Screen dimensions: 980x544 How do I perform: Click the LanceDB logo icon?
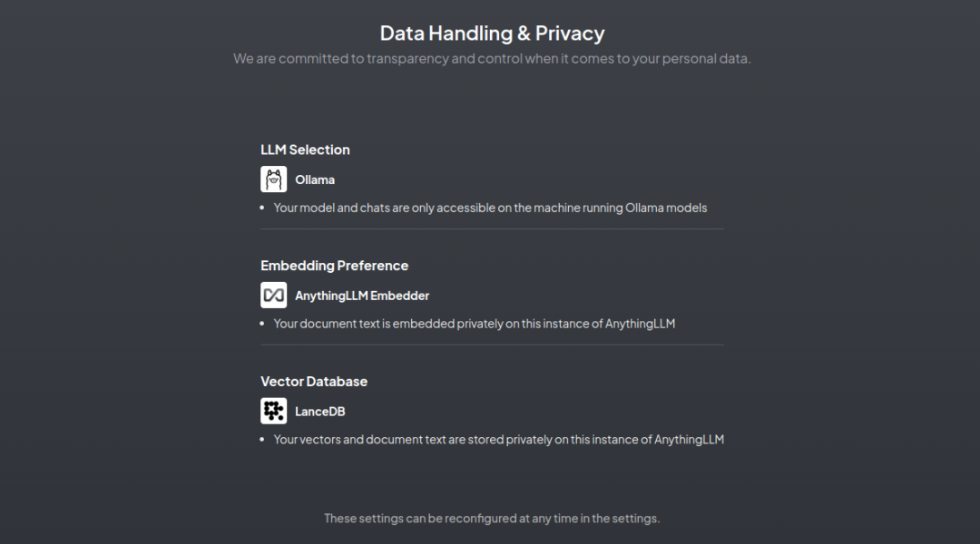tap(273, 412)
